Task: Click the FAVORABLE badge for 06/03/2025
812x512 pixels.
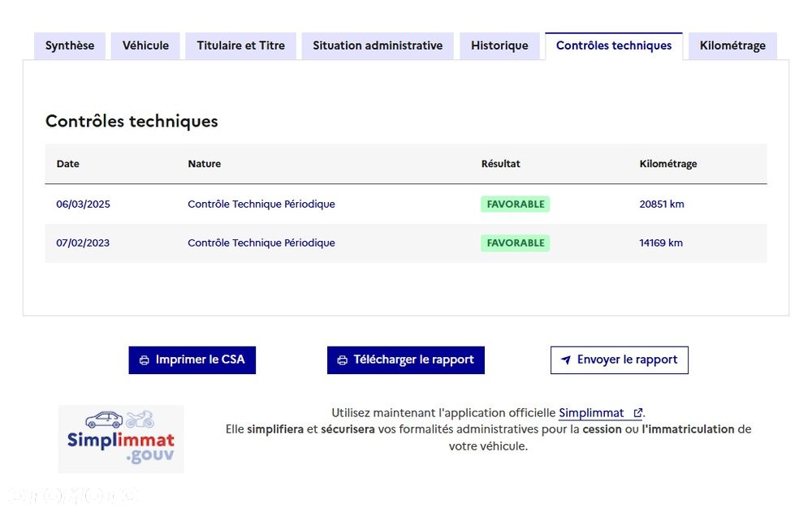Action: tap(515, 204)
